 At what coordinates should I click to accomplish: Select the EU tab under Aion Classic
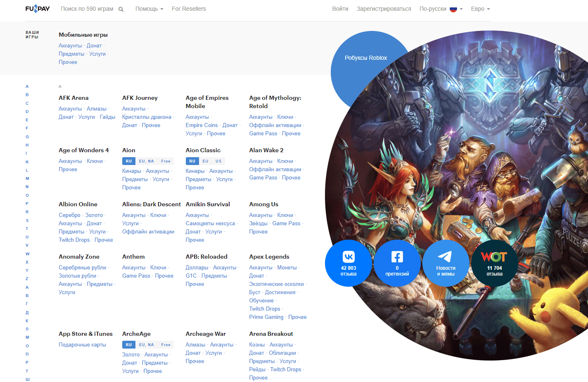pyautogui.click(x=206, y=161)
